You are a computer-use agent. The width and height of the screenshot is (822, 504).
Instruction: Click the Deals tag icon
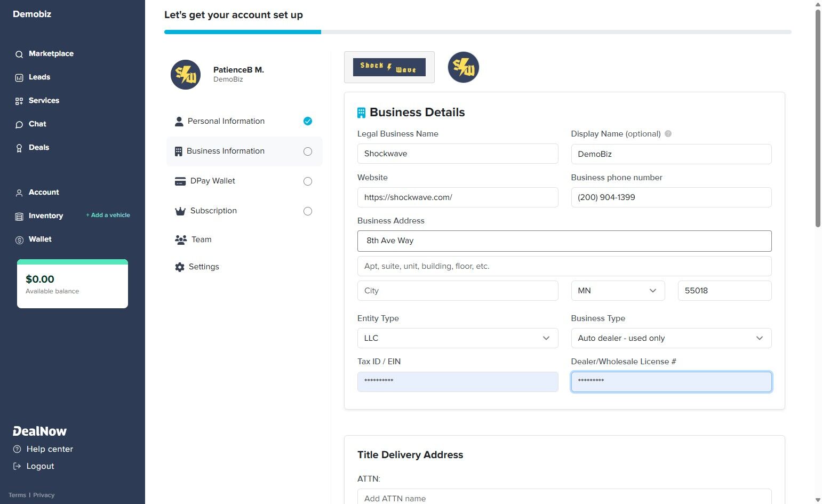[x=19, y=147]
